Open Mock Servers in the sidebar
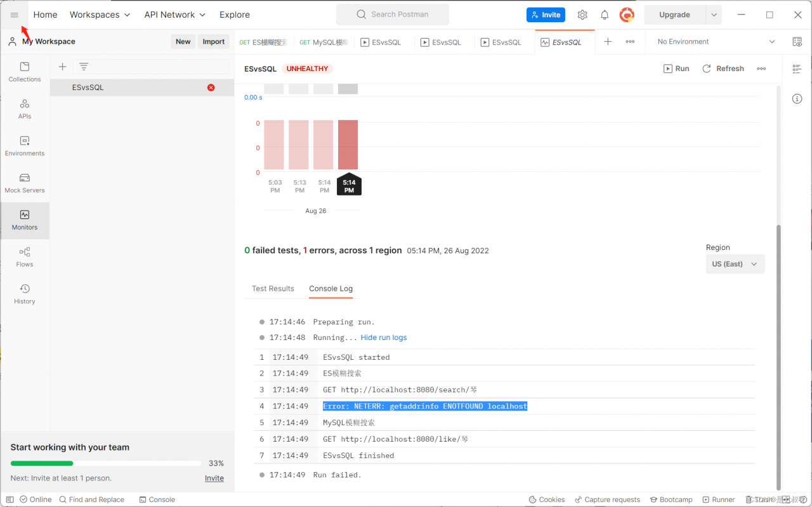Screen dimensions: 812x507 (x=25, y=183)
